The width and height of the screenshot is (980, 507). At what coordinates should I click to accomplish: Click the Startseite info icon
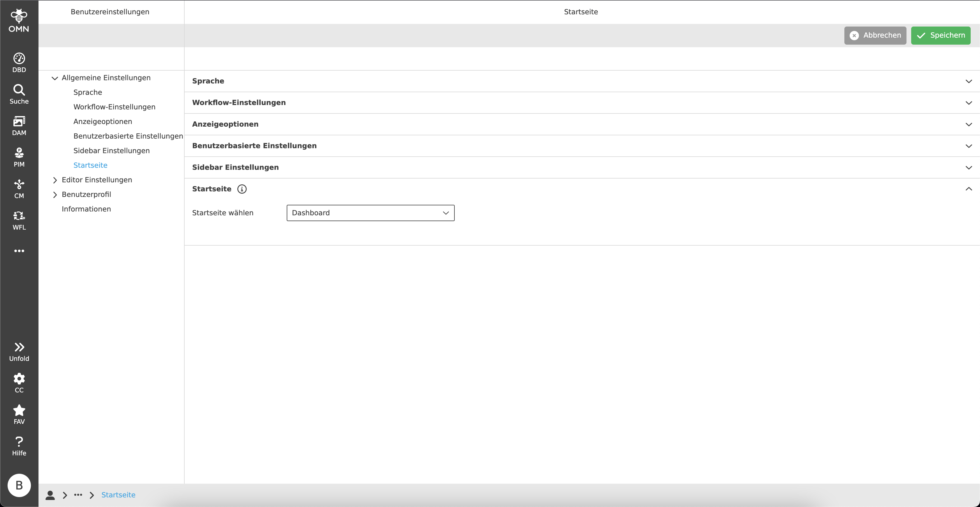point(242,189)
